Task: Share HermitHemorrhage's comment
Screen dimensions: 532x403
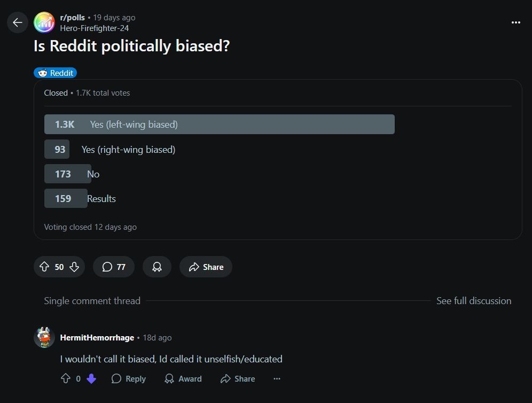Action: pyautogui.click(x=238, y=378)
